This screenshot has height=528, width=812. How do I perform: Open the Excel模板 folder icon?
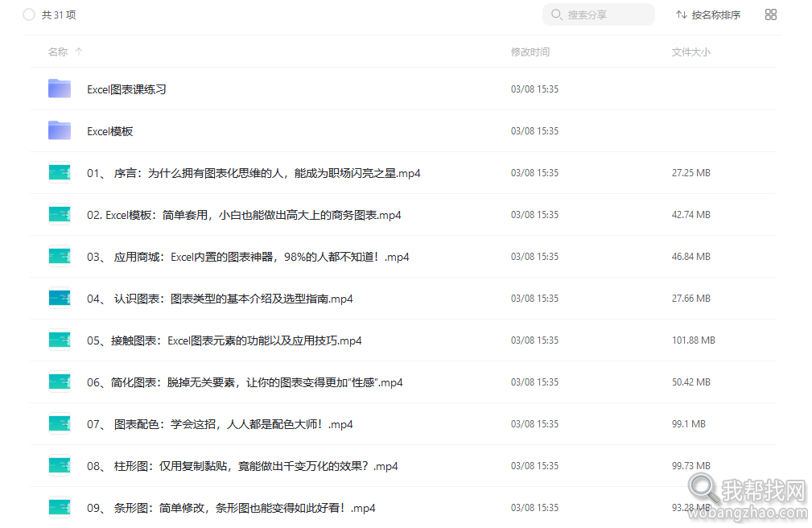(x=60, y=130)
